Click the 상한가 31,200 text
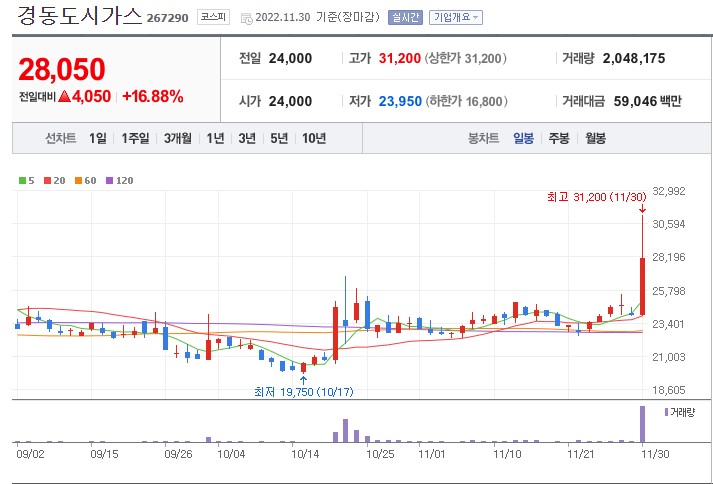The width and height of the screenshot is (713, 484). pos(466,58)
